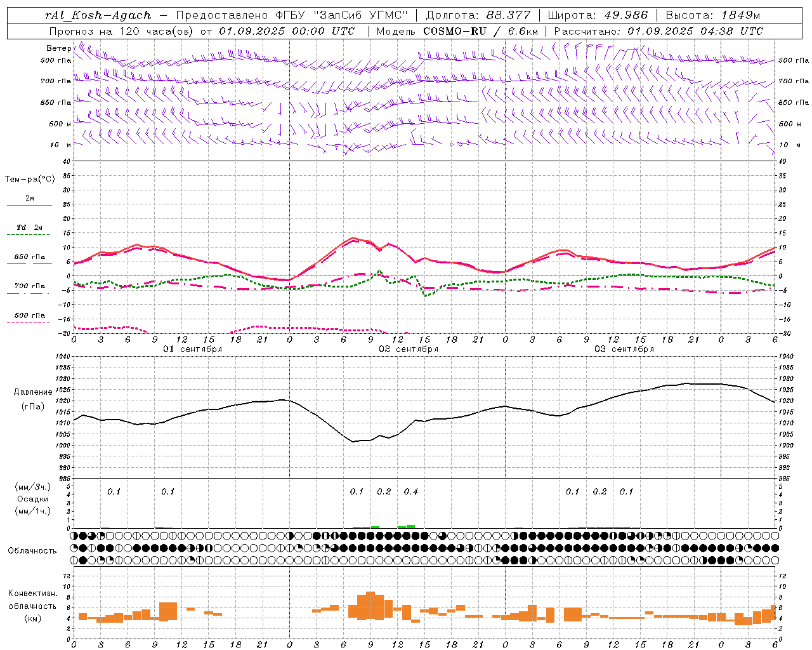812x650 pixels.
Task: Click the Рассчитано: 01.09.2025 04:38 UTC text
Action: [658, 31]
